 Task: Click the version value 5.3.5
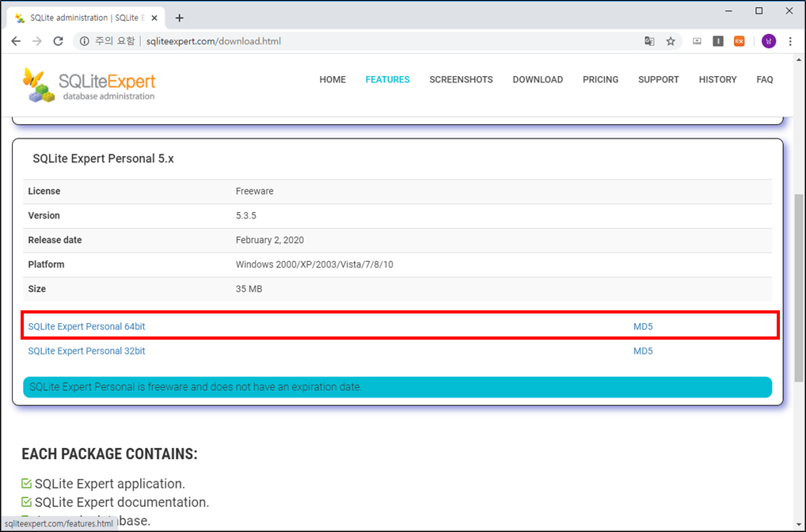click(245, 215)
